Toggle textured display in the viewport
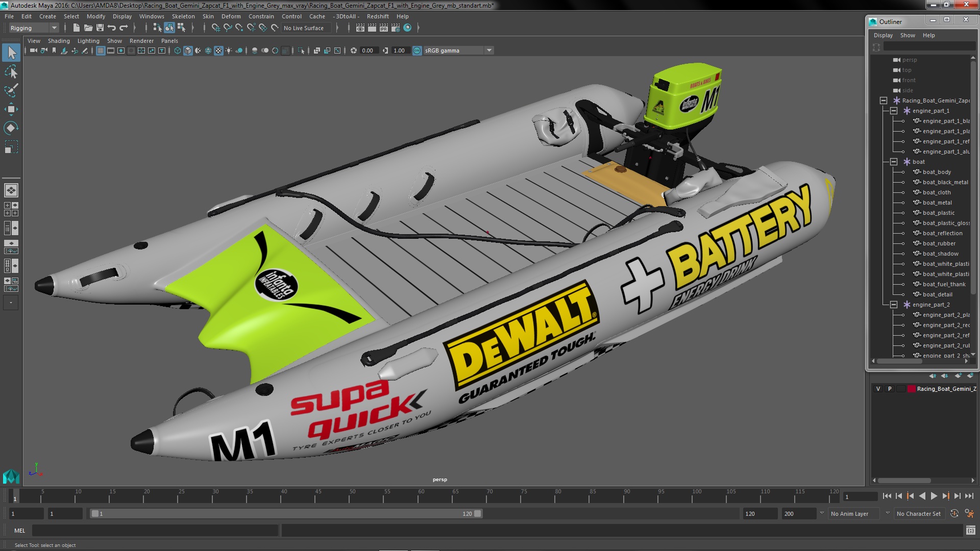This screenshot has height=551, width=980. point(218,51)
